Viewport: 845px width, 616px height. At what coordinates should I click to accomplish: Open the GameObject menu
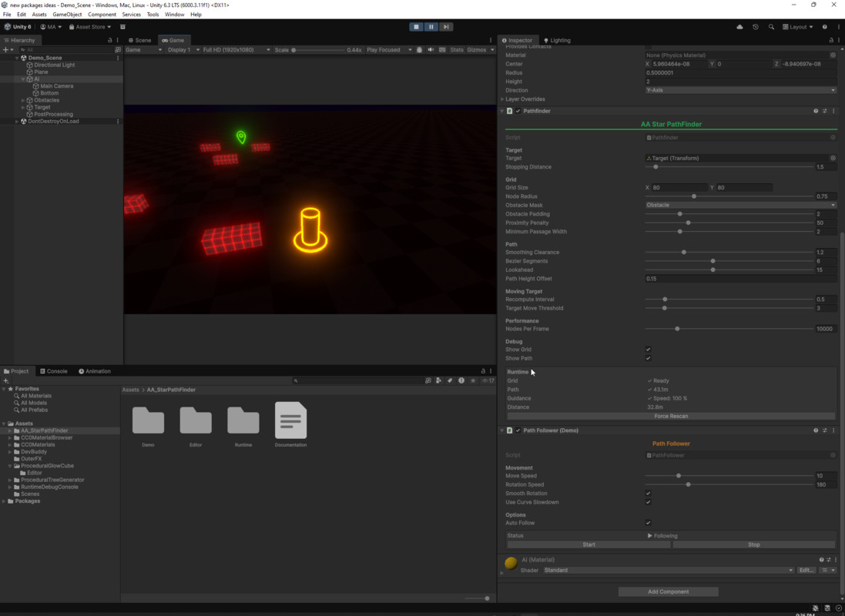point(67,15)
